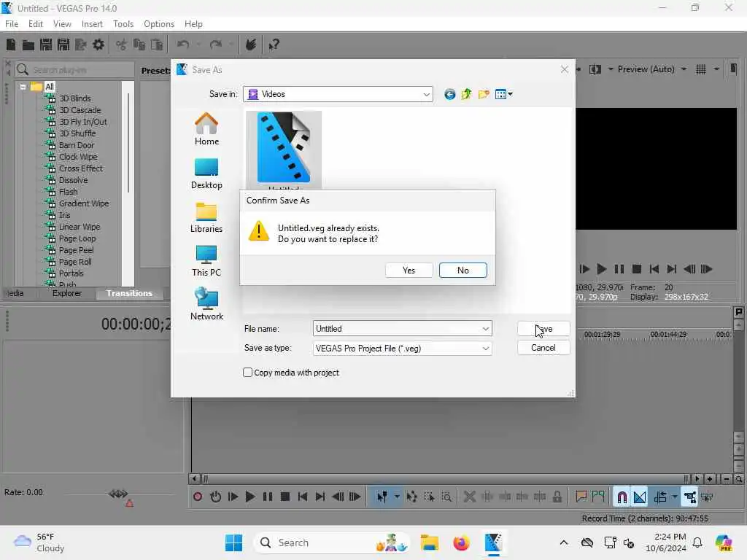Click the Save project toolbar icon
This screenshot has height=560, width=747.
click(x=46, y=44)
